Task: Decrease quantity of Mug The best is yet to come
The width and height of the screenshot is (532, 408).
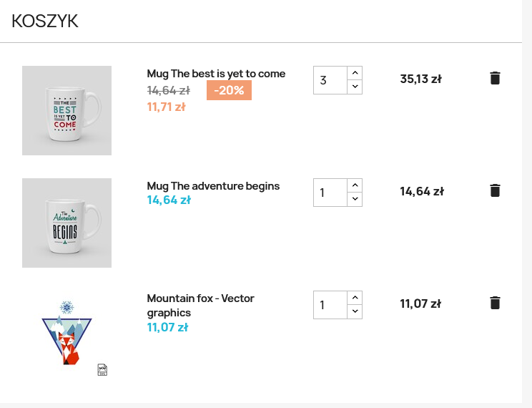Action: (355, 87)
